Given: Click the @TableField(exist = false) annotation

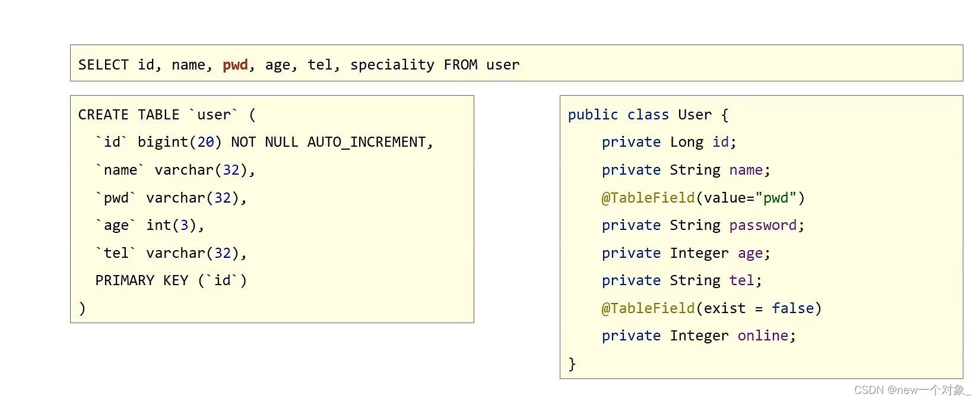Looking at the screenshot, I should pyautogui.click(x=712, y=308).
